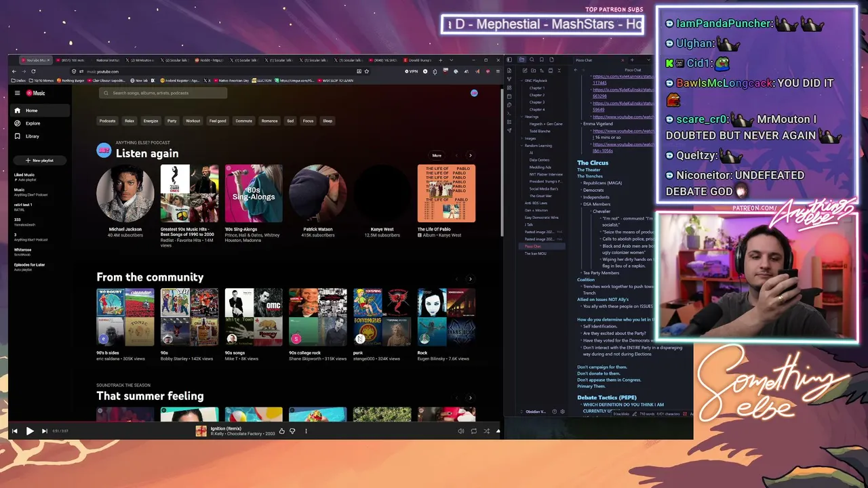The height and width of the screenshot is (488, 868).
Task: Select the Sleep mood chip
Action: pos(328,121)
